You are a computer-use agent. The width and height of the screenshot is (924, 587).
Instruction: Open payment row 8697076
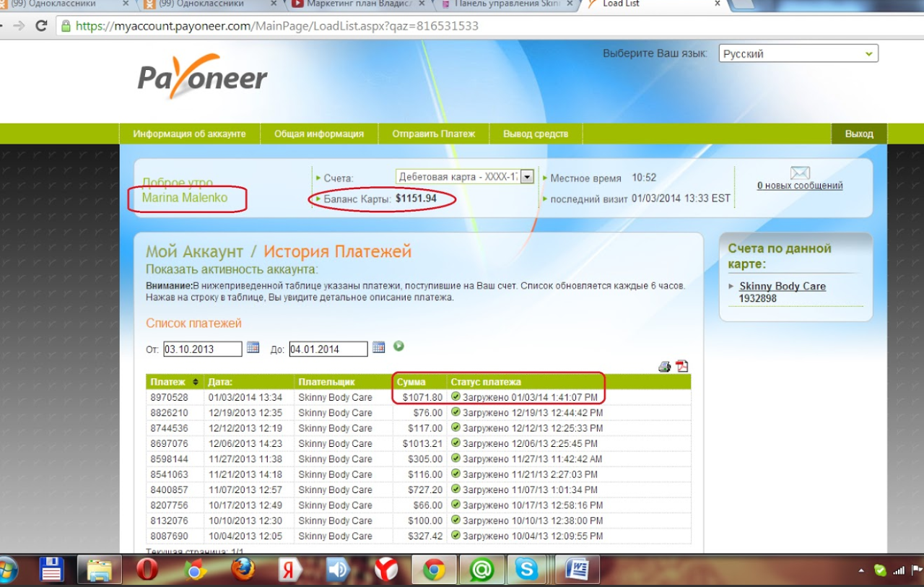coord(419,443)
